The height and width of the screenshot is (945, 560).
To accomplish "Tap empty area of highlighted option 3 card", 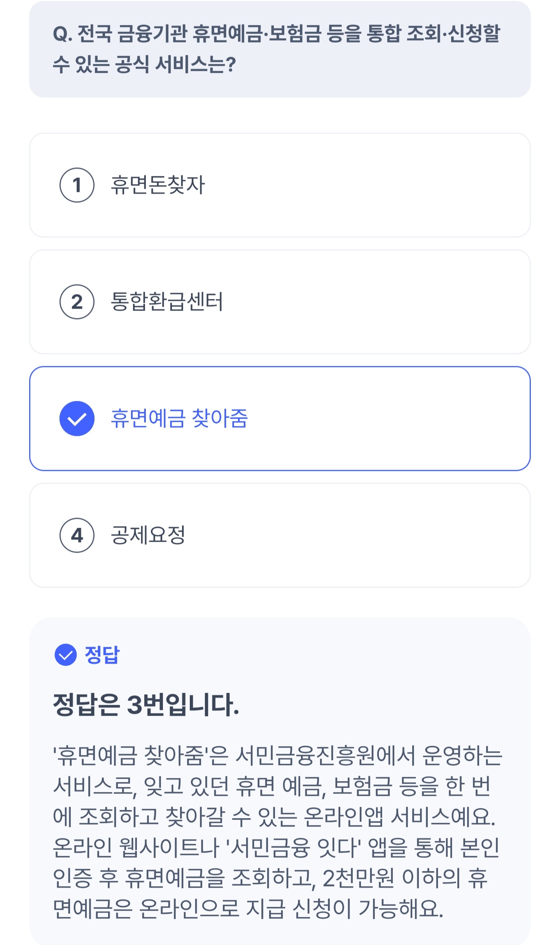I will [x=389, y=418].
